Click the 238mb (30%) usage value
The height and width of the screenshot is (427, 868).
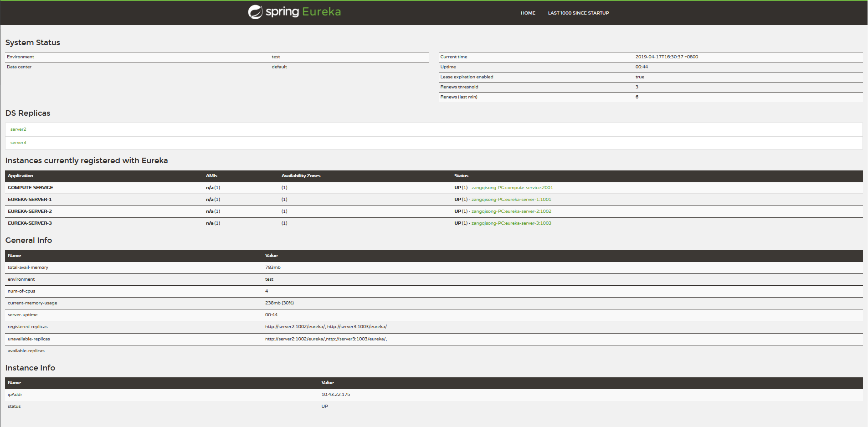[279, 303]
